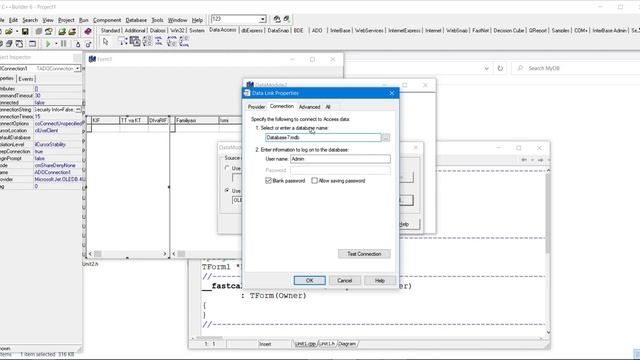640x360 pixels.
Task: Select the ADO component palette tab
Action: point(317,30)
